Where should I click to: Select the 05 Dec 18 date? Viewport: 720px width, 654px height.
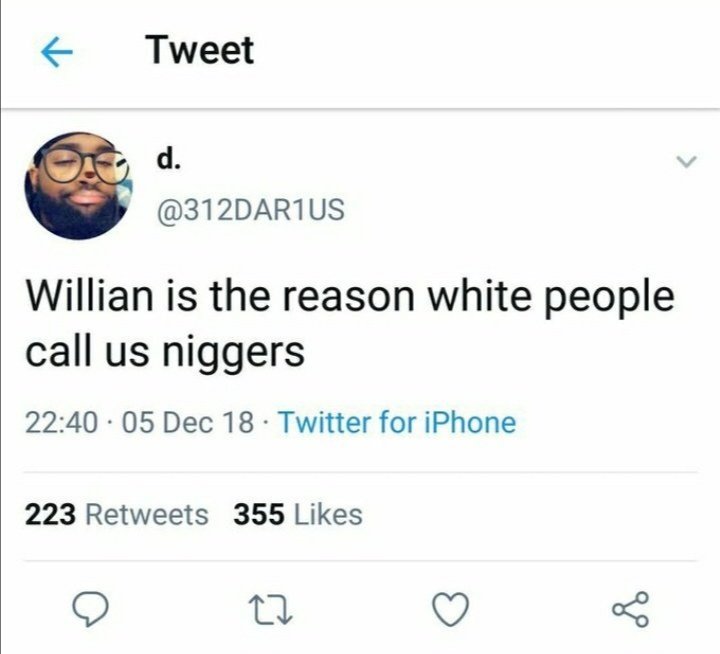point(188,423)
